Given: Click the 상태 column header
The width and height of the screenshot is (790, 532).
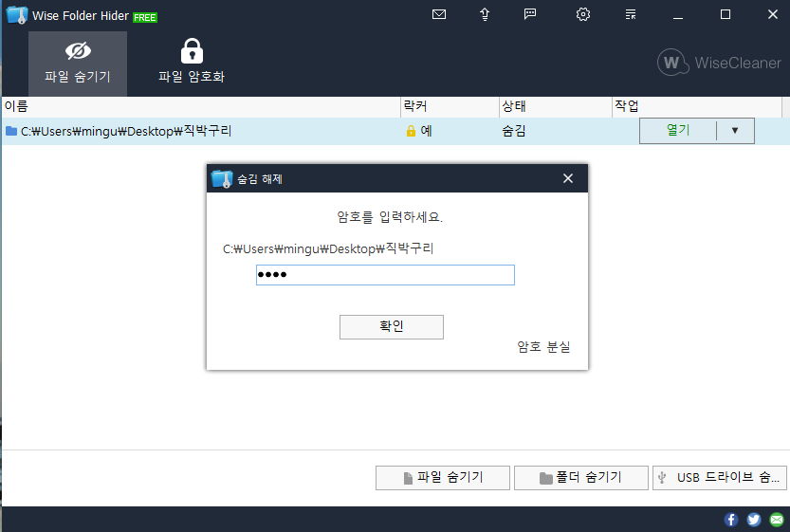Looking at the screenshot, I should [556, 106].
